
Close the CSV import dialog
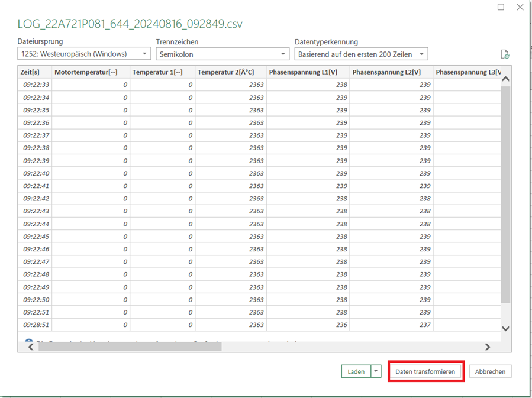click(520, 7)
